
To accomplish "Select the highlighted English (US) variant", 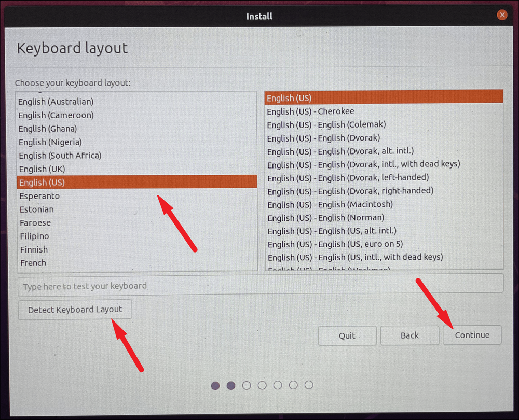I will tap(384, 98).
